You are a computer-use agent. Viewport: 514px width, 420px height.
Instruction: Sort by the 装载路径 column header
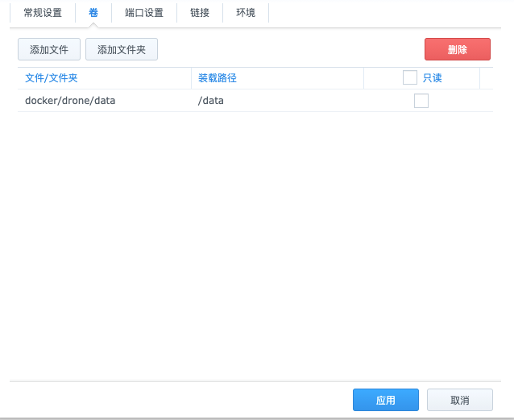[218, 78]
